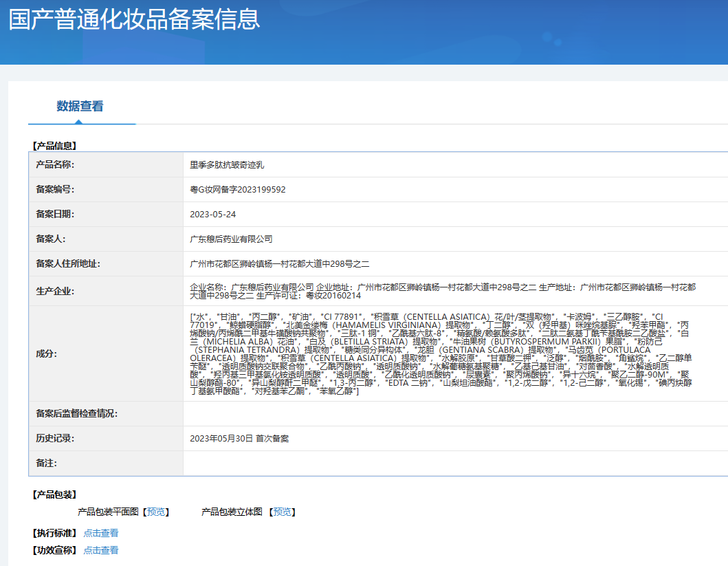Screen dimensions: 728x566
Task: Click the empty 备注 value cell
Action: pyautogui.click(x=454, y=464)
